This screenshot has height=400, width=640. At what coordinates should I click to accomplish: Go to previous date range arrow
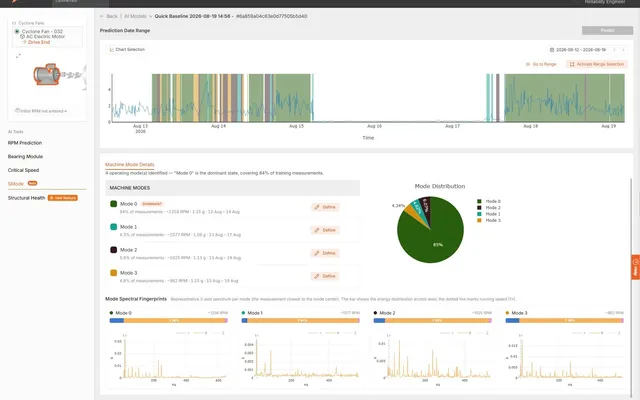614,50
